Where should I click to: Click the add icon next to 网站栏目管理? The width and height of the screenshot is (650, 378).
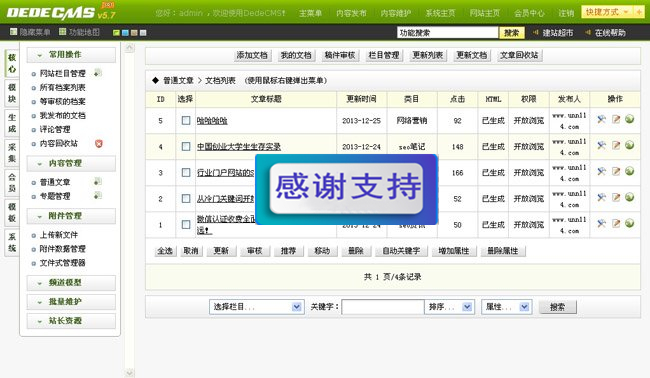[98, 73]
